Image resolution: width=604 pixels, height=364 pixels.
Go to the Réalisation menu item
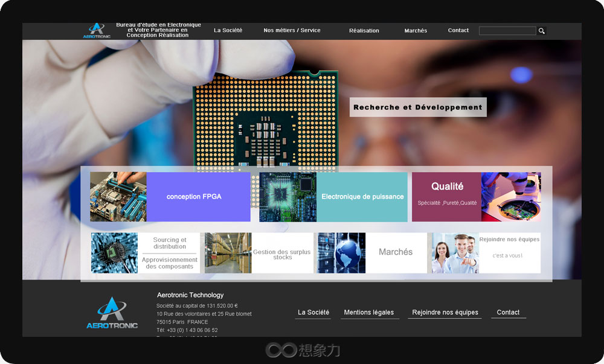coord(364,31)
